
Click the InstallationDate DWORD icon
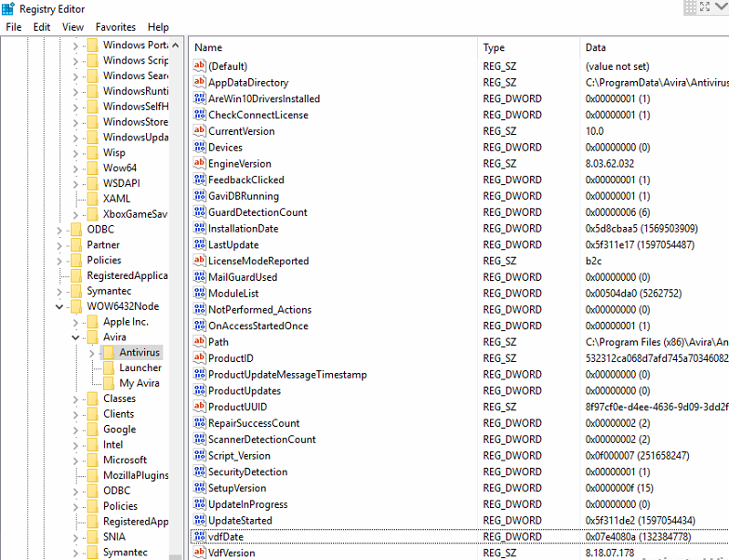coord(199,229)
